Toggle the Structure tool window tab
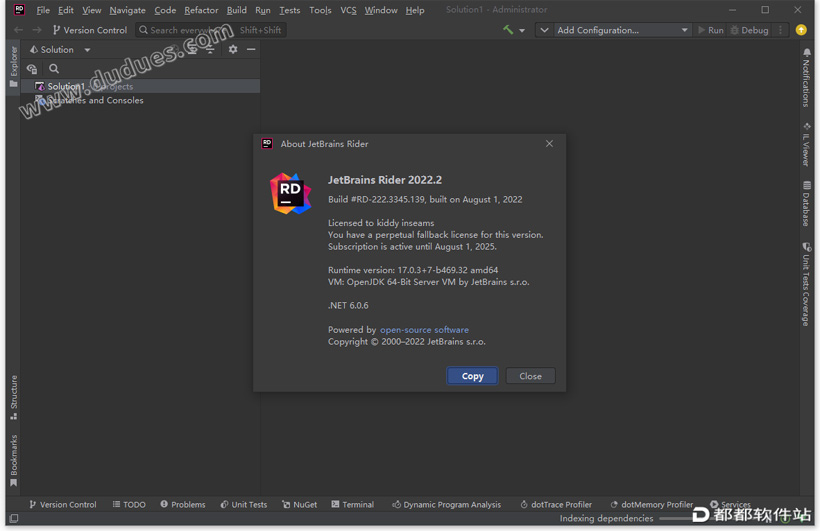Viewport: 820px width, 531px height. (14, 397)
